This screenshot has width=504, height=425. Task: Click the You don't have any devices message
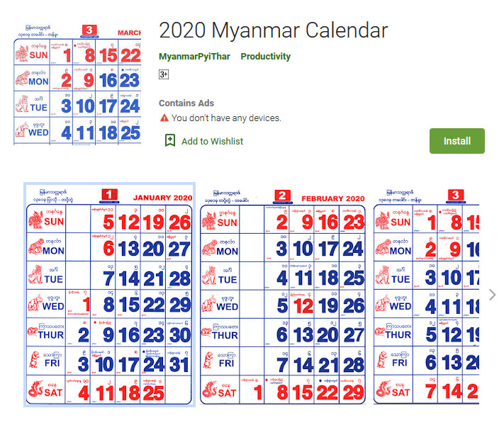point(226,118)
